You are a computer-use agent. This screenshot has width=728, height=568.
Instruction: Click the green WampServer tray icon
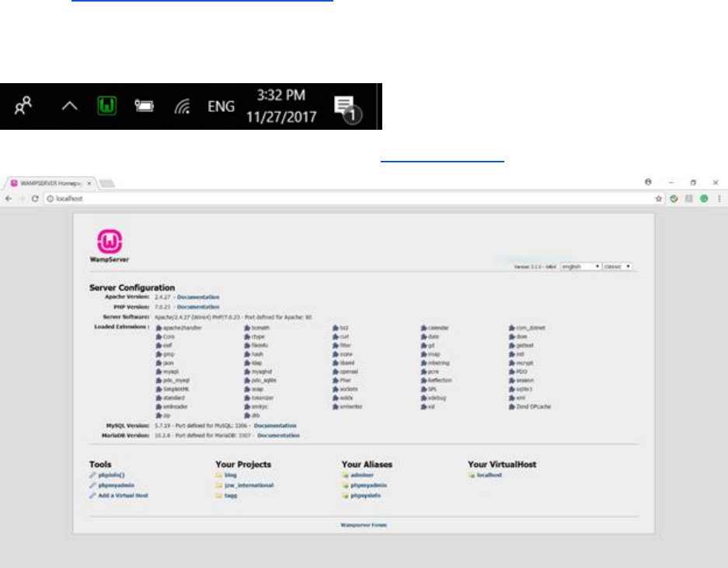click(106, 106)
